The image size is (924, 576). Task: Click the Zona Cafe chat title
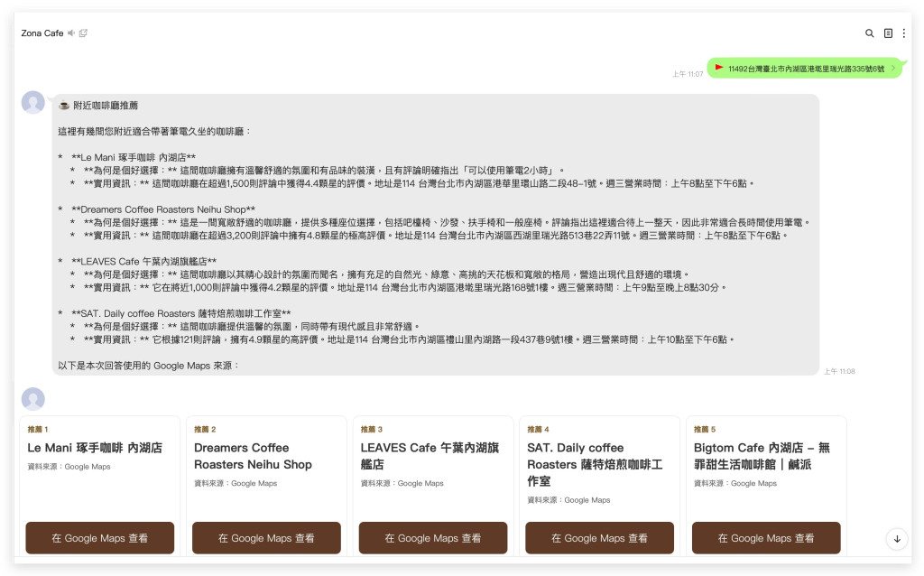click(42, 33)
